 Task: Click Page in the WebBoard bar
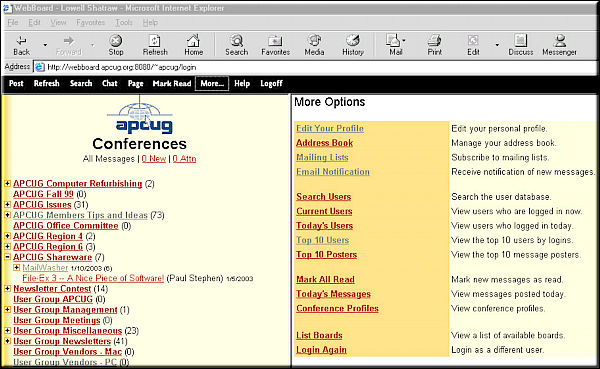tap(135, 83)
